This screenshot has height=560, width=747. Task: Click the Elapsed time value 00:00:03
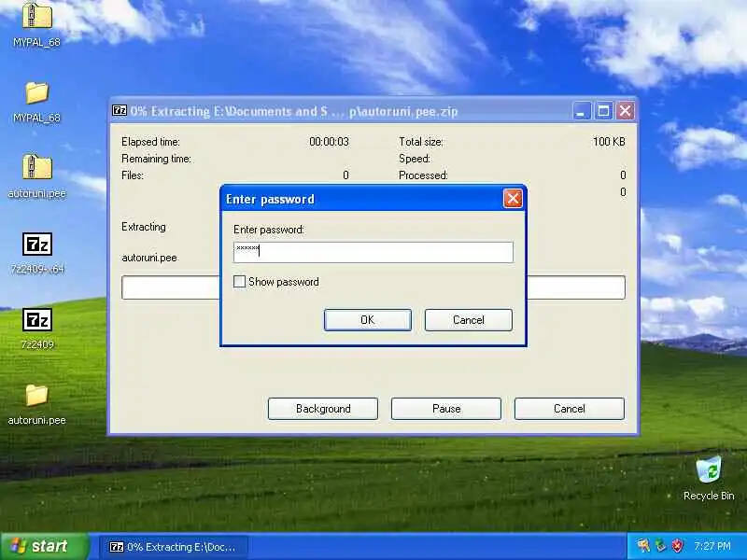point(329,142)
